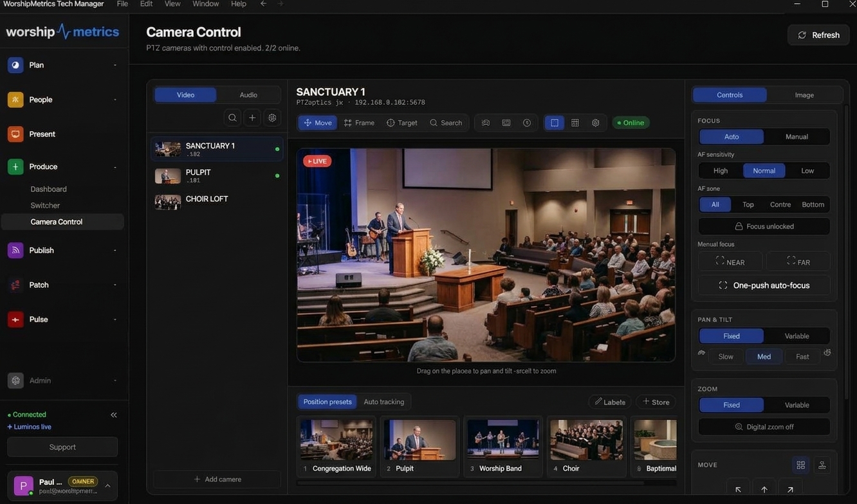Choose Centre AF zone
Image resolution: width=857 pixels, height=504 pixels.
[780, 204]
